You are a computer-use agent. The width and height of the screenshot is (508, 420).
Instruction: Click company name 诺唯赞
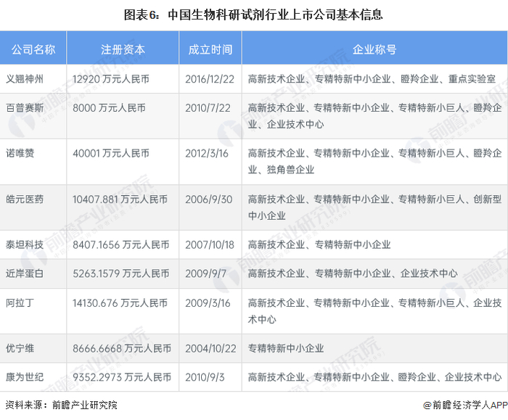point(20,153)
